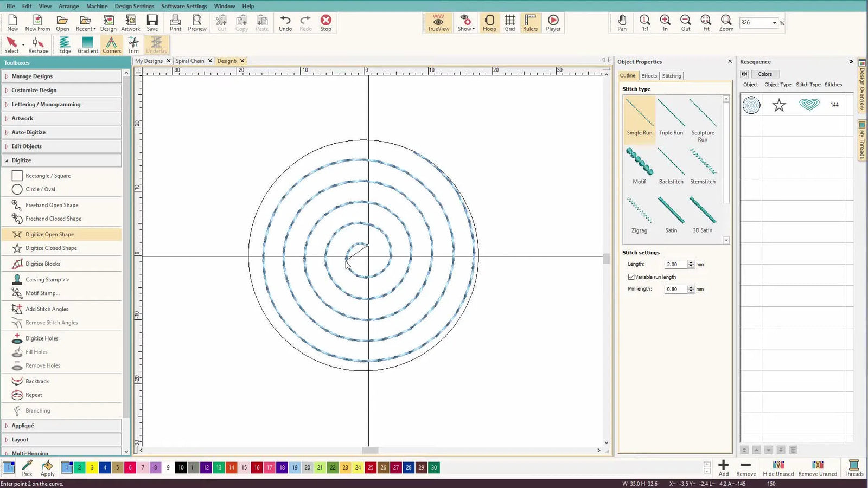Viewport: 868px width, 488px height.
Task: Pick the Satin stitch type
Action: (671, 215)
